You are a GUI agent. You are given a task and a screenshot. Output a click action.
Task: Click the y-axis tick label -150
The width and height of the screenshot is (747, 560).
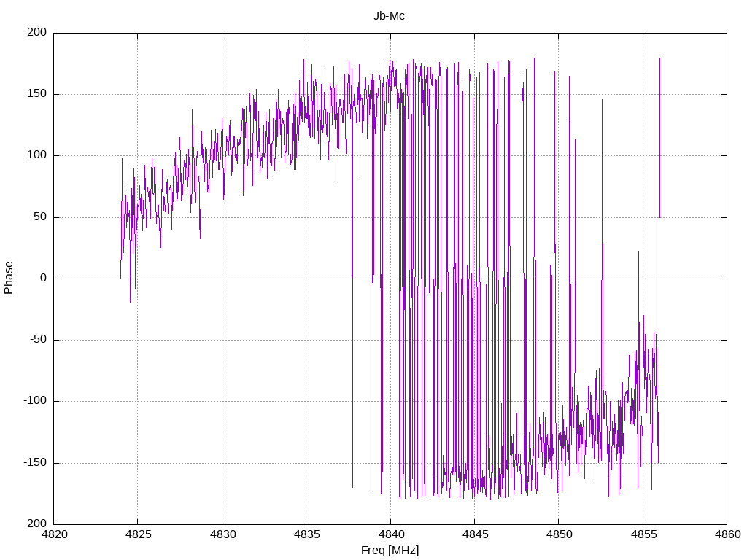[35, 462]
